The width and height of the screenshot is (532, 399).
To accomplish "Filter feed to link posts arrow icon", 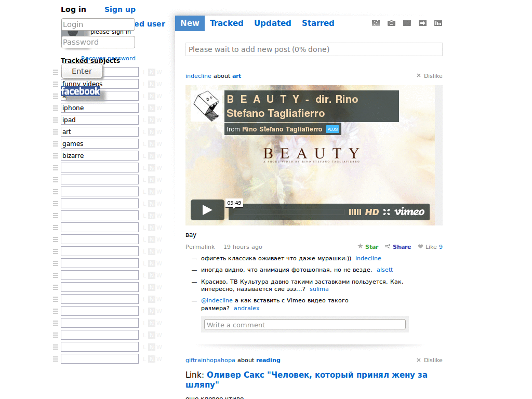I will tap(422, 23).
